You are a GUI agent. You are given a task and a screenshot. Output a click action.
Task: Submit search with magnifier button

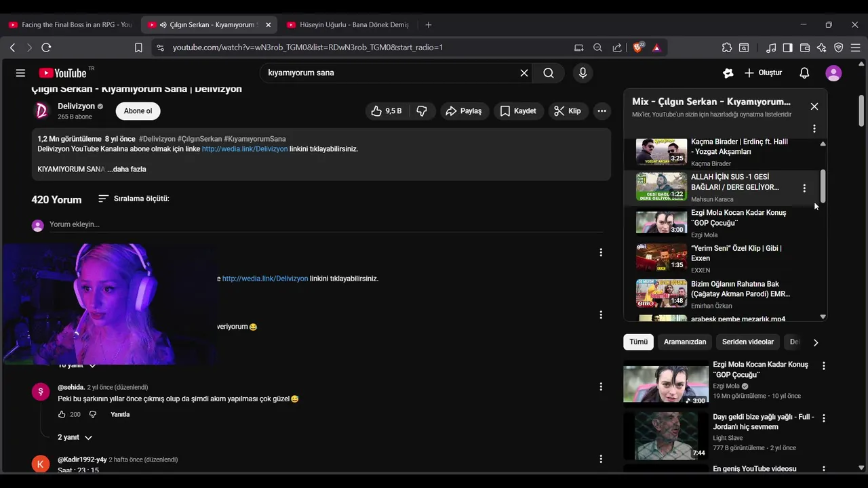549,73
